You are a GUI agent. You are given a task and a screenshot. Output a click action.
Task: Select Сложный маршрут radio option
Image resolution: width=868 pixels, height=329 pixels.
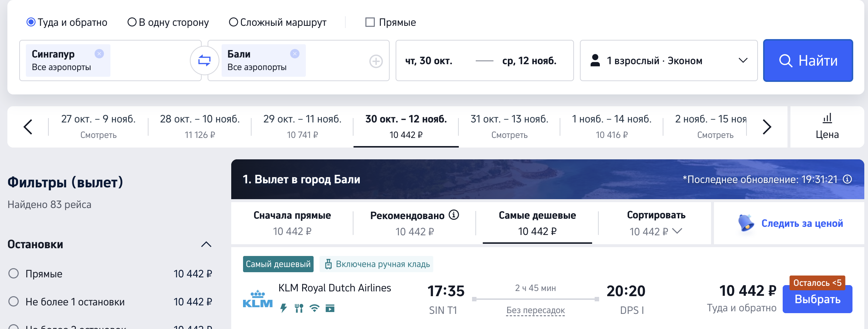click(233, 22)
